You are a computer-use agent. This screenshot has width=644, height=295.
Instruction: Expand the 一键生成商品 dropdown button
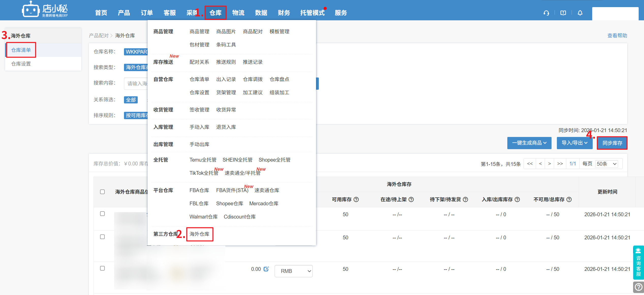pos(529,143)
